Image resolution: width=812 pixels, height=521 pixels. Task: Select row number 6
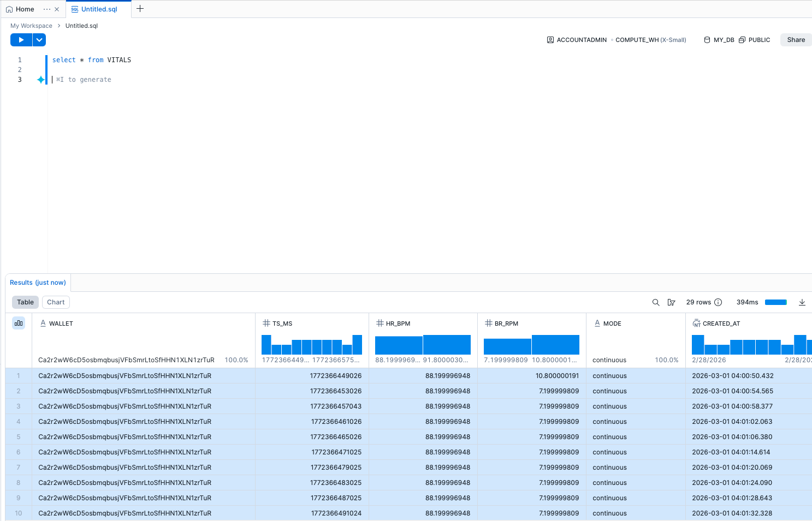19,452
